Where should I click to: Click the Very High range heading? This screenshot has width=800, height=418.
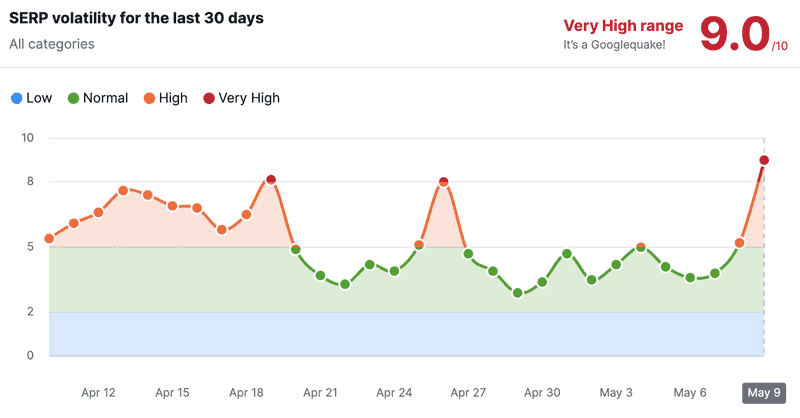(623, 26)
